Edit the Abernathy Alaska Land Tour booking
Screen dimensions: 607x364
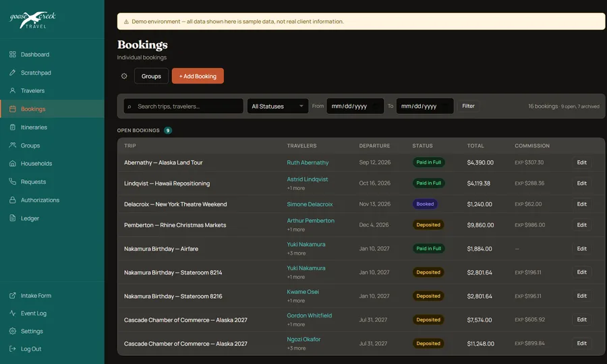(581, 162)
